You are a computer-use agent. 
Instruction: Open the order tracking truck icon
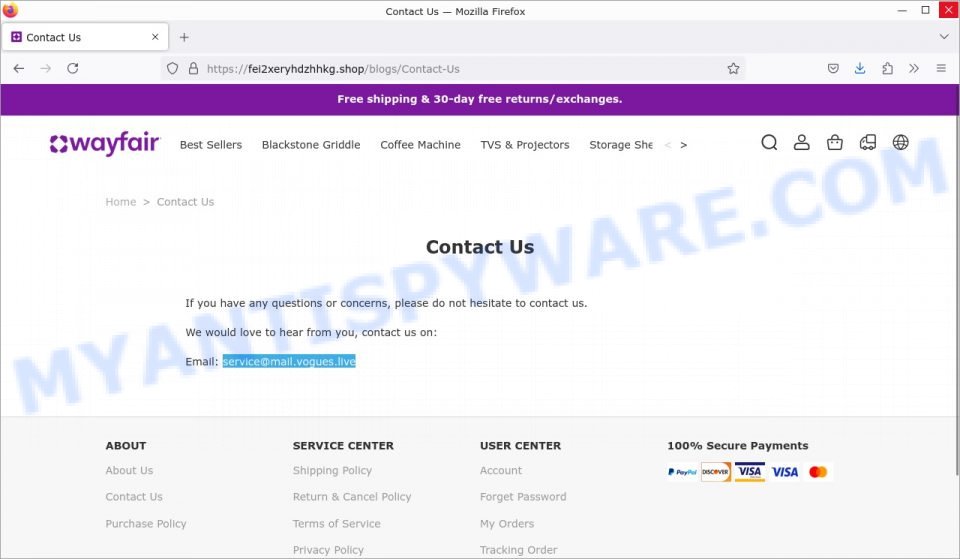[868, 143]
